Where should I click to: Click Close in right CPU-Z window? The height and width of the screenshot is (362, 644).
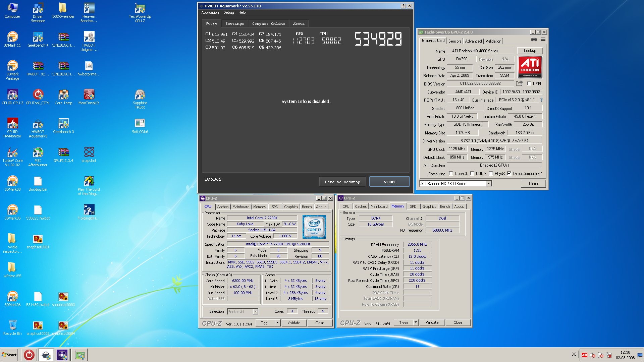click(x=458, y=322)
